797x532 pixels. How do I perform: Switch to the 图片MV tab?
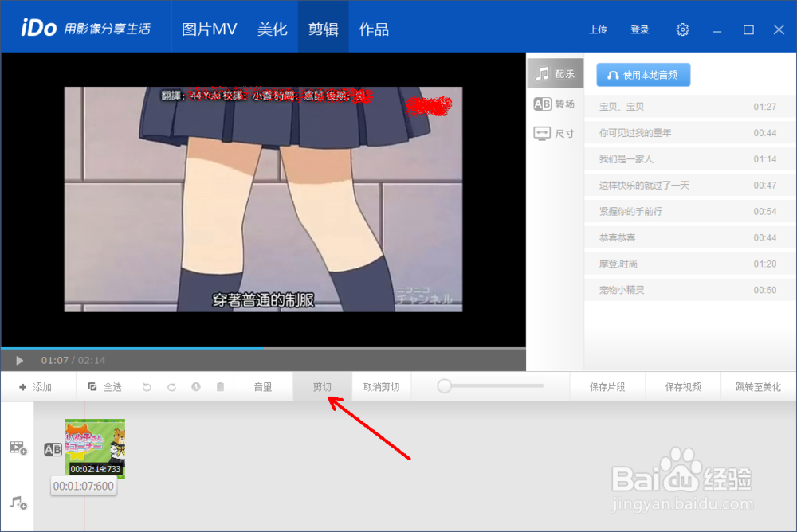208,27
